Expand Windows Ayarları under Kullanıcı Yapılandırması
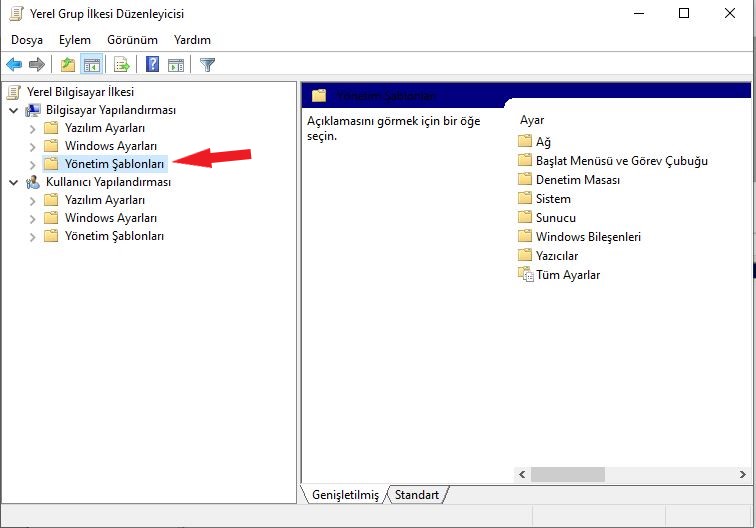Screen dimensions: 756x528 (32, 218)
